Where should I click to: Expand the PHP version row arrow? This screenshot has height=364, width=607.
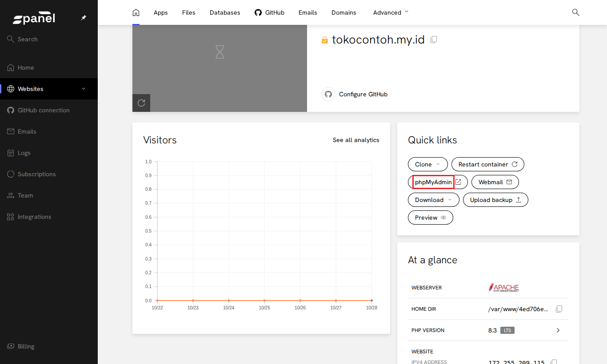pos(558,330)
